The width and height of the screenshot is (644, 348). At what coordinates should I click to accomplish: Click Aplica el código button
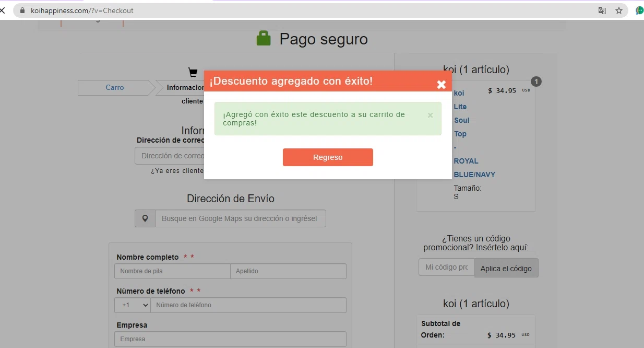click(506, 268)
